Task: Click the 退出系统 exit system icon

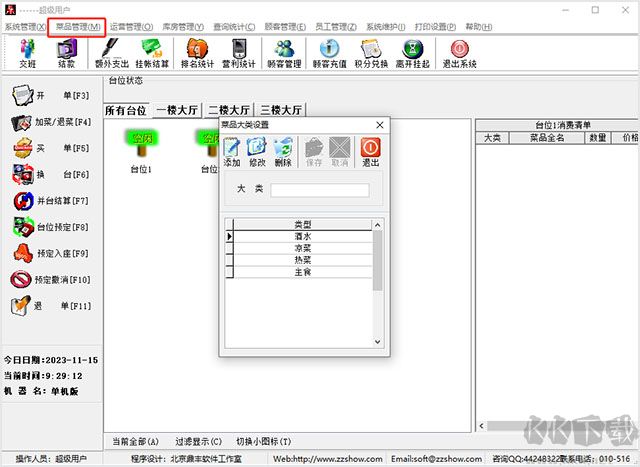Action: click(x=460, y=53)
